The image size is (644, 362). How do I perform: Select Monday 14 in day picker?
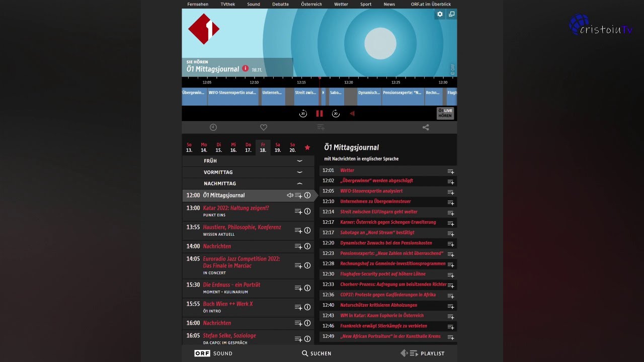tap(204, 147)
